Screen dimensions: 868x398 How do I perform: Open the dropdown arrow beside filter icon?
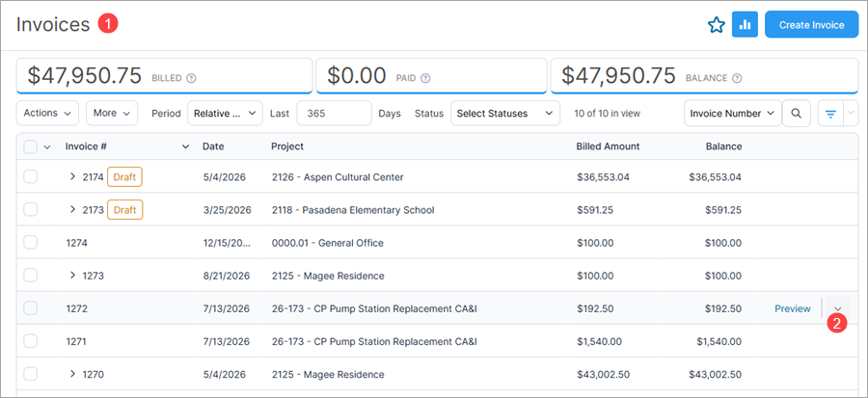click(x=851, y=114)
